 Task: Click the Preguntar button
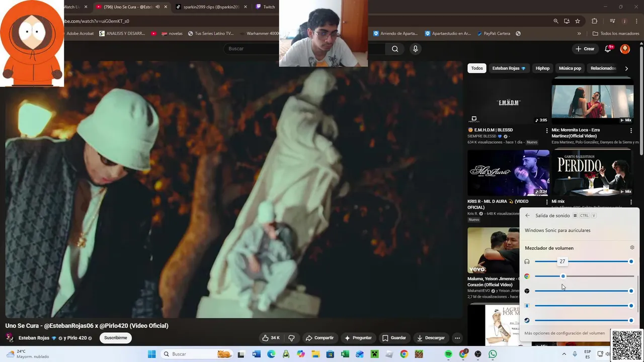click(x=358, y=338)
